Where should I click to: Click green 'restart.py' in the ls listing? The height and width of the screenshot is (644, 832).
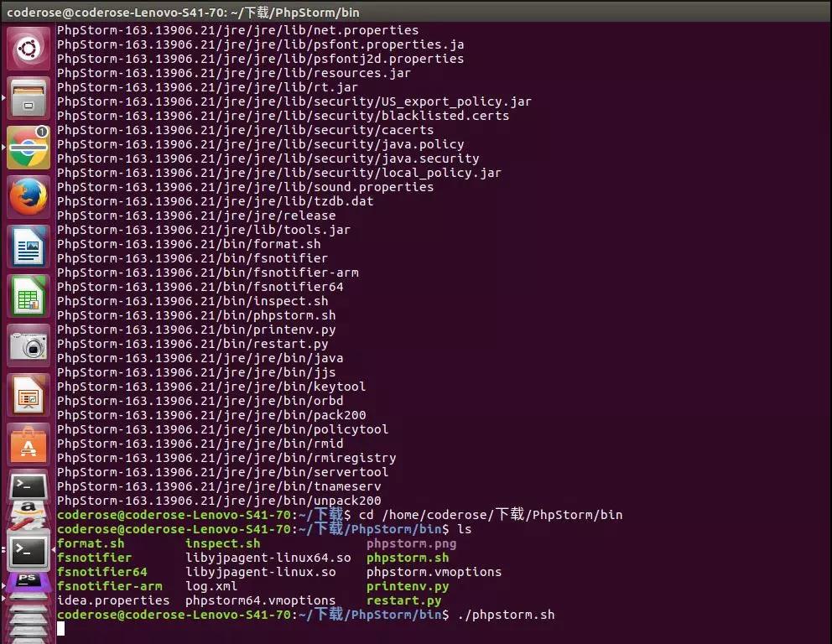pos(403,600)
